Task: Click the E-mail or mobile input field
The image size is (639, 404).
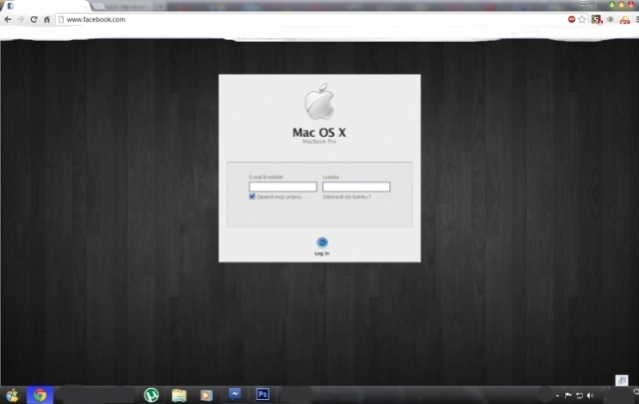Action: click(283, 187)
